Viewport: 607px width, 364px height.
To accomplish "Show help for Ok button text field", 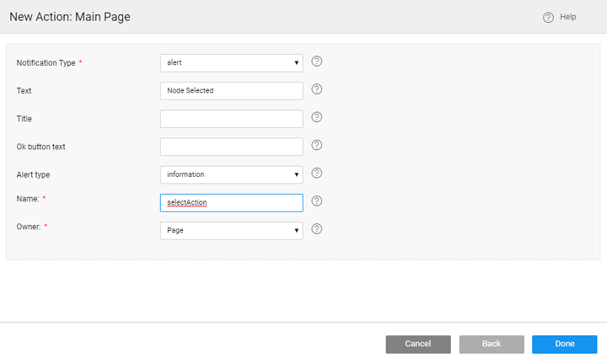I will (x=317, y=145).
